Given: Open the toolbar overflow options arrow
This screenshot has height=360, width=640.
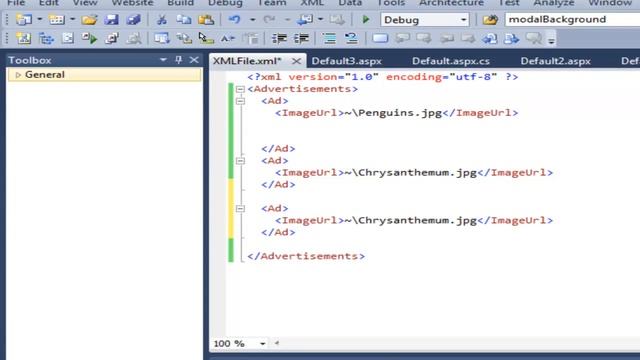Looking at the screenshot, I should pyautogui.click(x=551, y=40).
